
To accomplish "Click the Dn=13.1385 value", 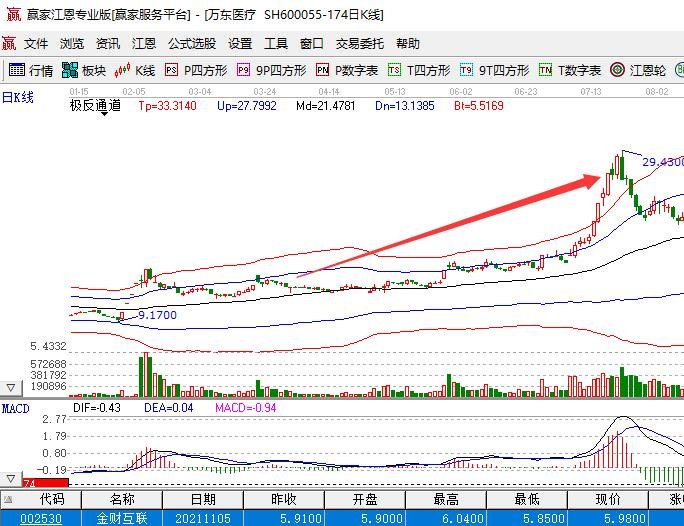I will pyautogui.click(x=405, y=106).
